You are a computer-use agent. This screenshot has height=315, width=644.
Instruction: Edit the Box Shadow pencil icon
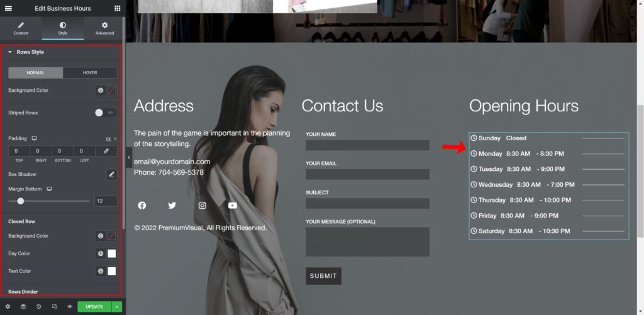111,175
